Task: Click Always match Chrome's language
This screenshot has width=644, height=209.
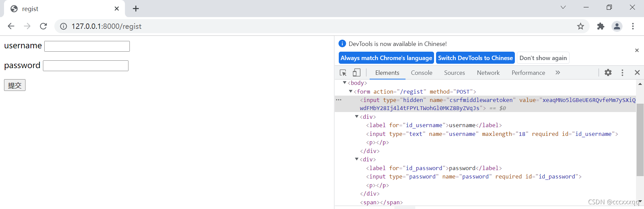Action: (386, 58)
